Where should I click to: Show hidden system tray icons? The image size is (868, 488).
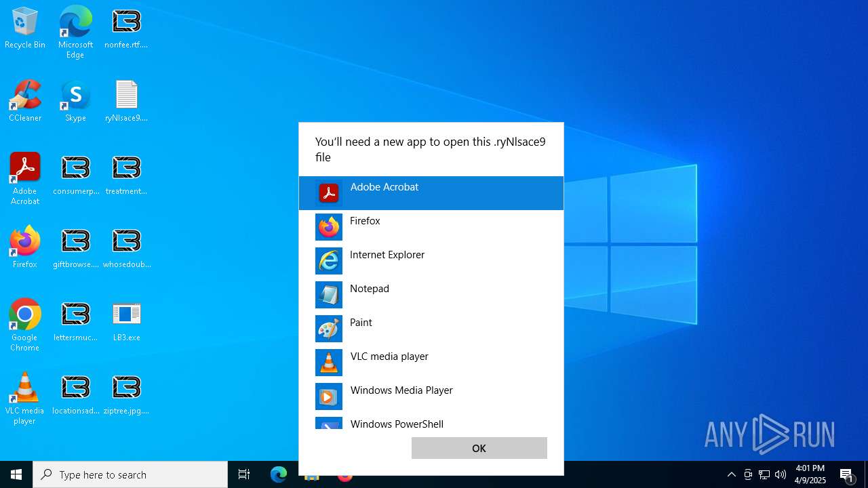pos(732,474)
